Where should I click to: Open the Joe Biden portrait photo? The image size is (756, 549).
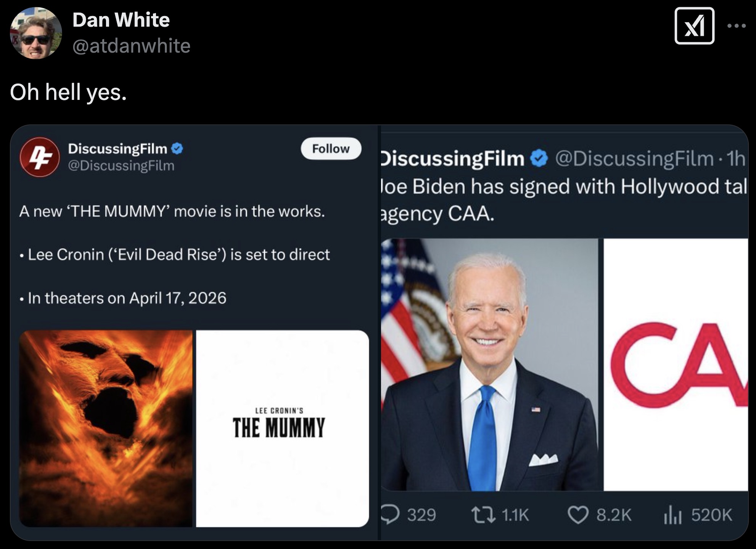tap(490, 364)
